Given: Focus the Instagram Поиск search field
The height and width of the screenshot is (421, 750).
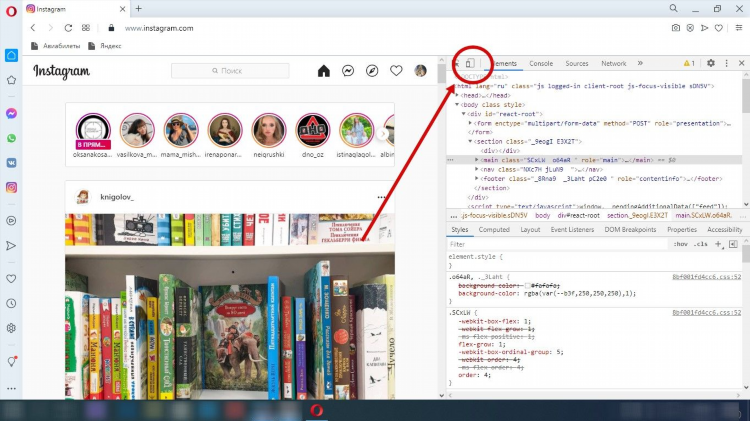Looking at the screenshot, I should tap(230, 71).
